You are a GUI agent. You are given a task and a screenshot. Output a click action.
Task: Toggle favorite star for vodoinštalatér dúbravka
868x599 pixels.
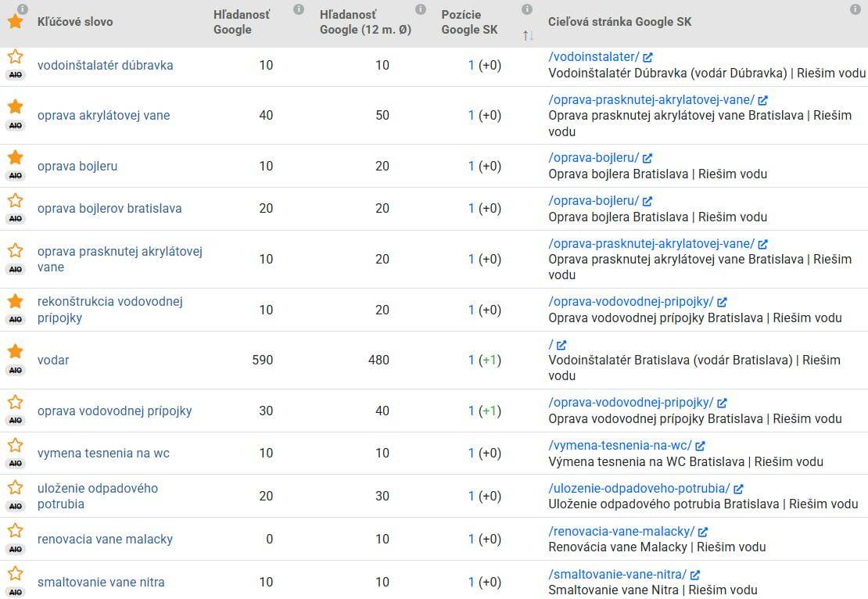tap(16, 56)
